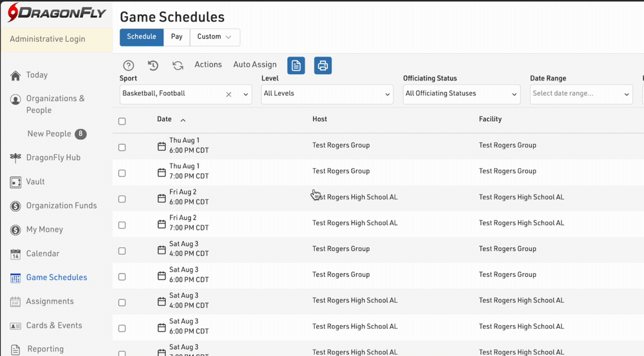
Task: Select the Fri Aug 2 6:00 PM game checkbox
Action: click(x=122, y=199)
